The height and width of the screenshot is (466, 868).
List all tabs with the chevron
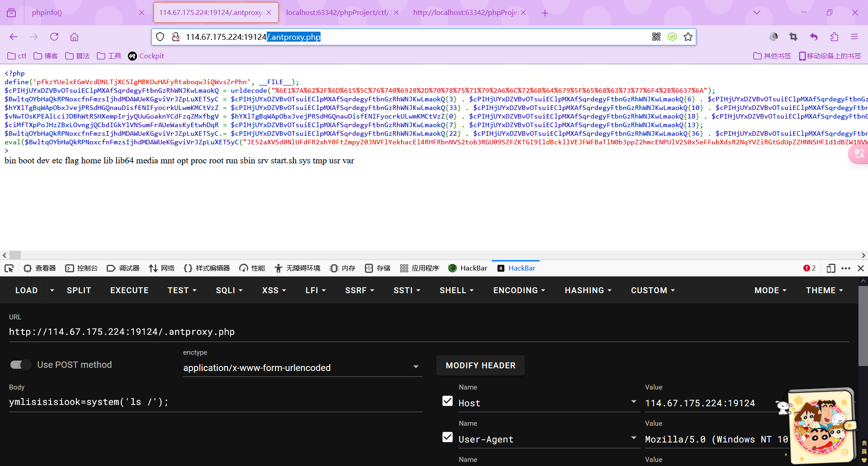tap(757, 12)
